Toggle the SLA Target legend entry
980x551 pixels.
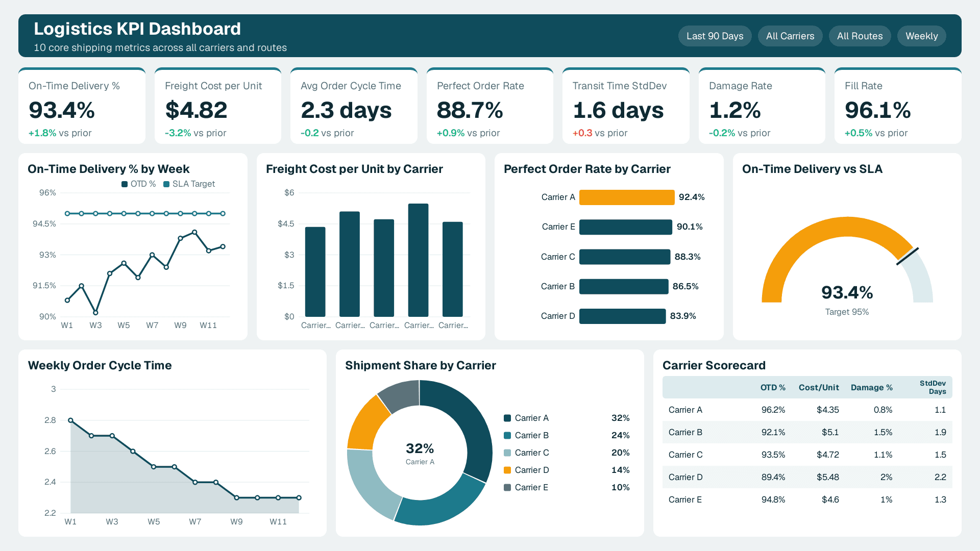189,184
